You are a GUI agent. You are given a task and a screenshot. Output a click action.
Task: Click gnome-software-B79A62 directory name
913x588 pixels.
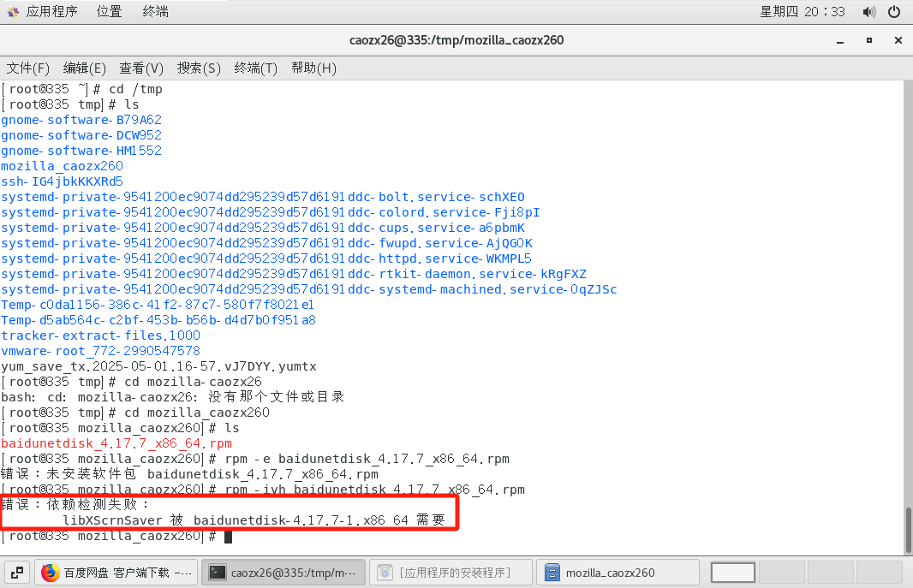point(81,120)
